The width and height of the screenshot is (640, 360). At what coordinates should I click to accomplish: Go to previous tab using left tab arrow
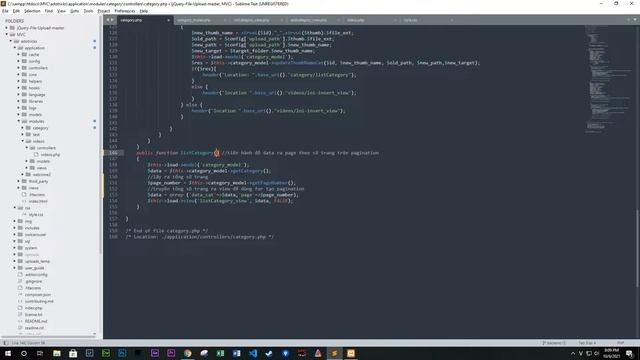tap(108, 20)
